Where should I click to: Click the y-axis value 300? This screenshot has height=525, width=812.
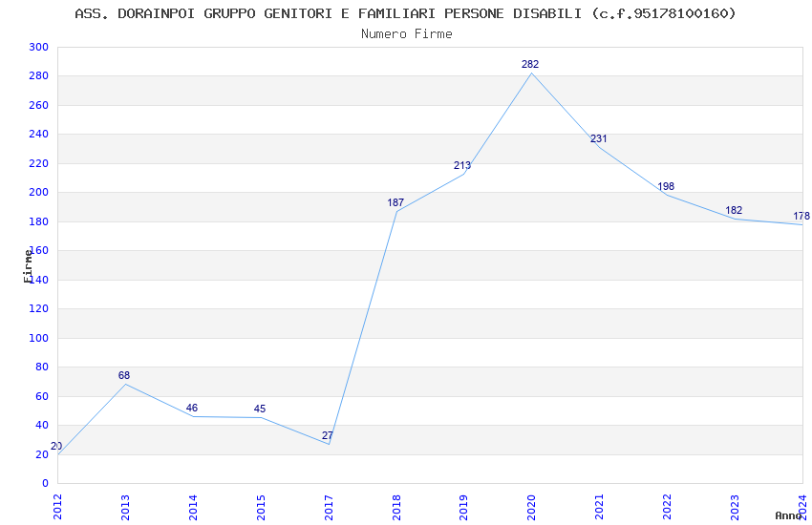39,47
